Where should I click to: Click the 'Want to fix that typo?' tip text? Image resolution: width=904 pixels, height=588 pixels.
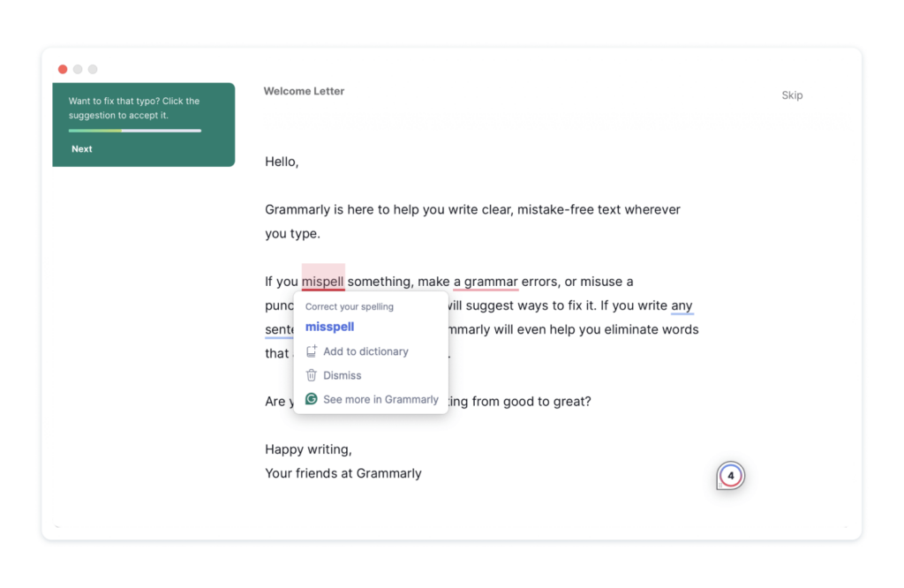pyautogui.click(x=134, y=108)
